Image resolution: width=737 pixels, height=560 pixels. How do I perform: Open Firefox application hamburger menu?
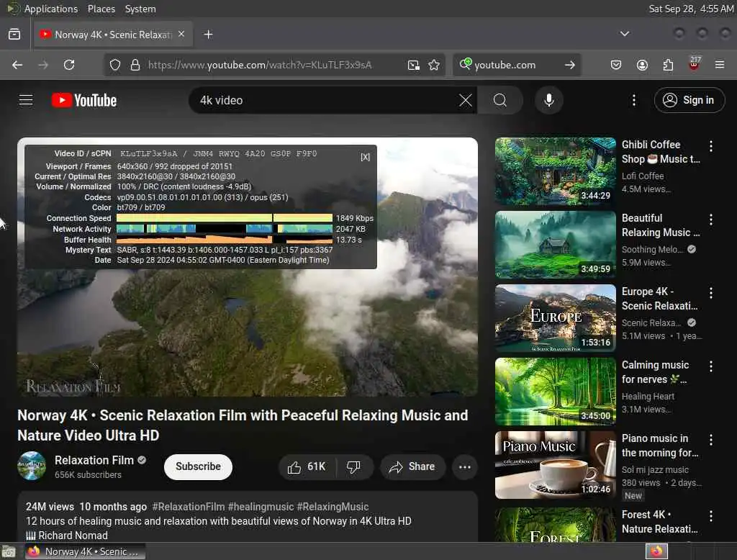pos(720,65)
